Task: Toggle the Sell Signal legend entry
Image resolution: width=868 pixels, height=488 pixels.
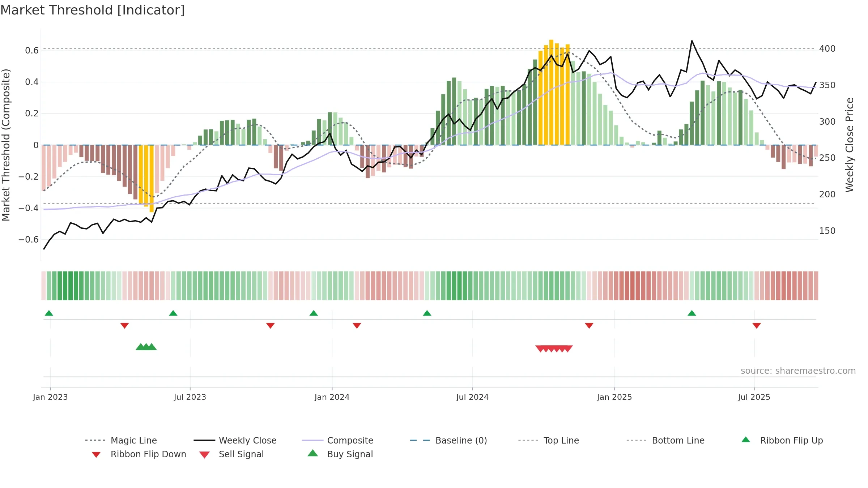Action: (231, 454)
